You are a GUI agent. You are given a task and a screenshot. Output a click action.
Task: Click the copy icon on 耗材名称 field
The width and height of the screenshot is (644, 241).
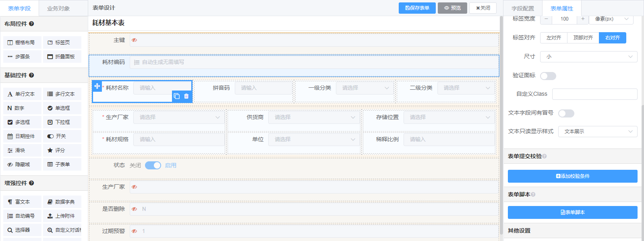pos(176,96)
